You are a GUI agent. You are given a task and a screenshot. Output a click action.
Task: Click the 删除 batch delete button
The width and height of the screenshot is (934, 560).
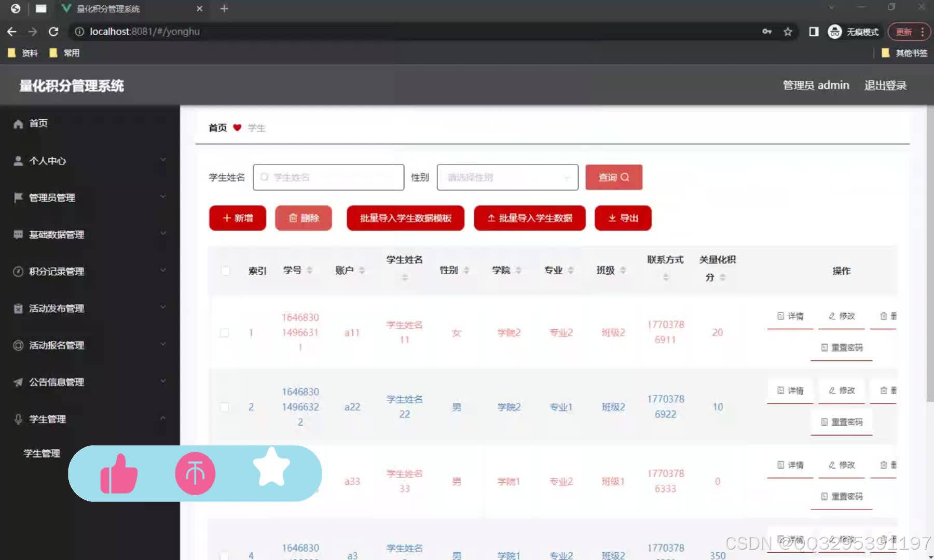(304, 218)
